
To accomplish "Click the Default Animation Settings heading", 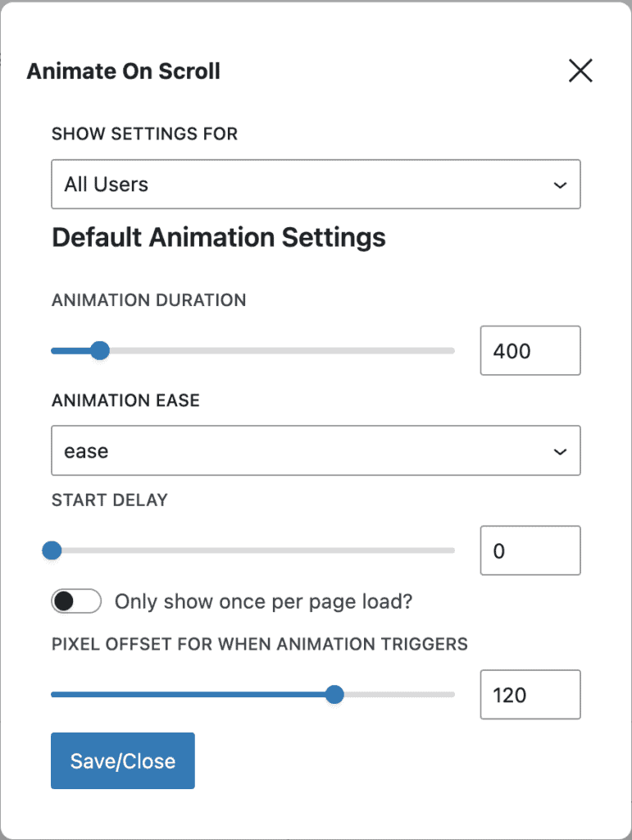I will tap(219, 238).
